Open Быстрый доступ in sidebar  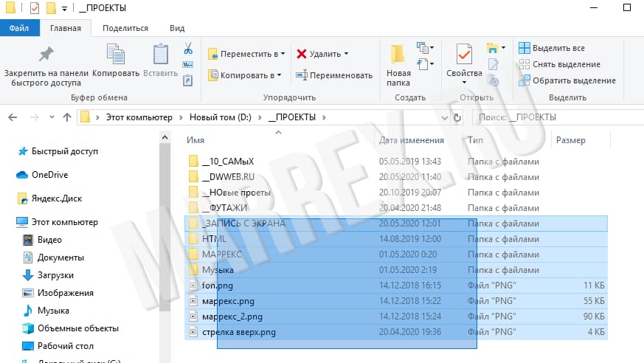58,151
